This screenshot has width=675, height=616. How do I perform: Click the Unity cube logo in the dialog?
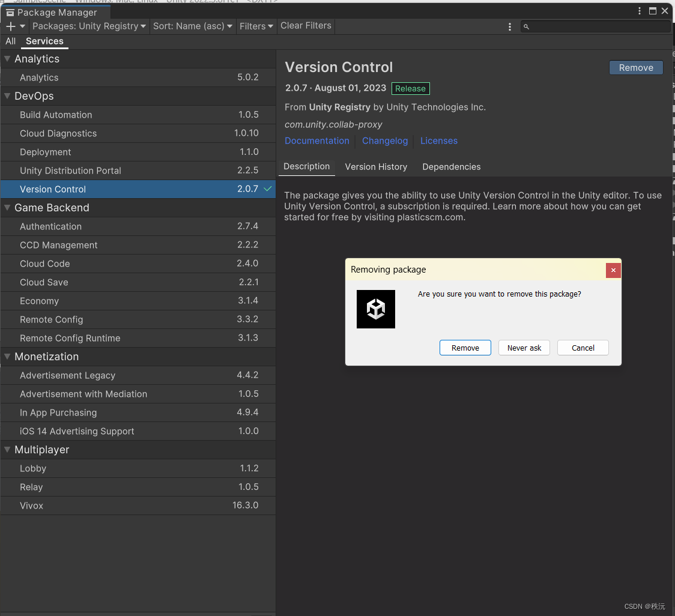[x=375, y=309]
